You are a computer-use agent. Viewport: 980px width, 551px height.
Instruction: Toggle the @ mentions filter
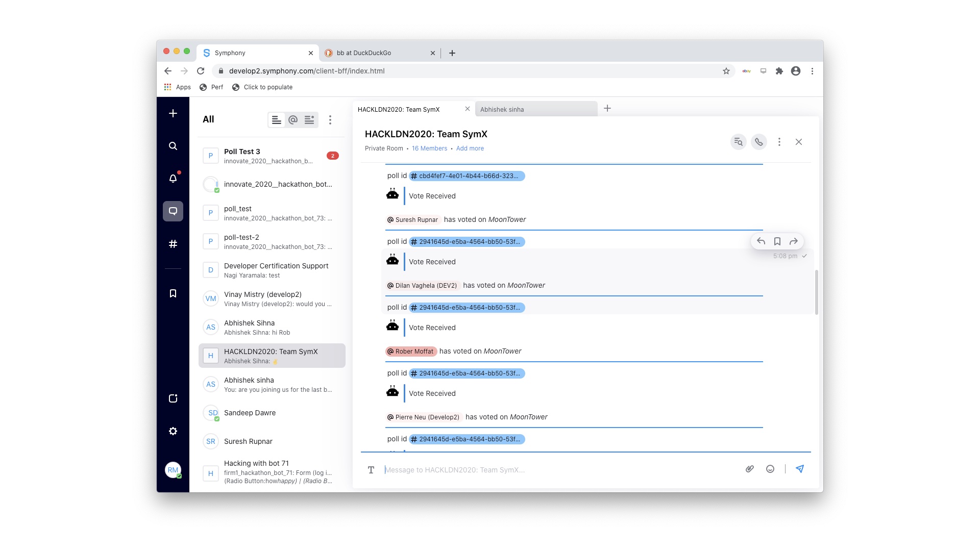pos(293,120)
